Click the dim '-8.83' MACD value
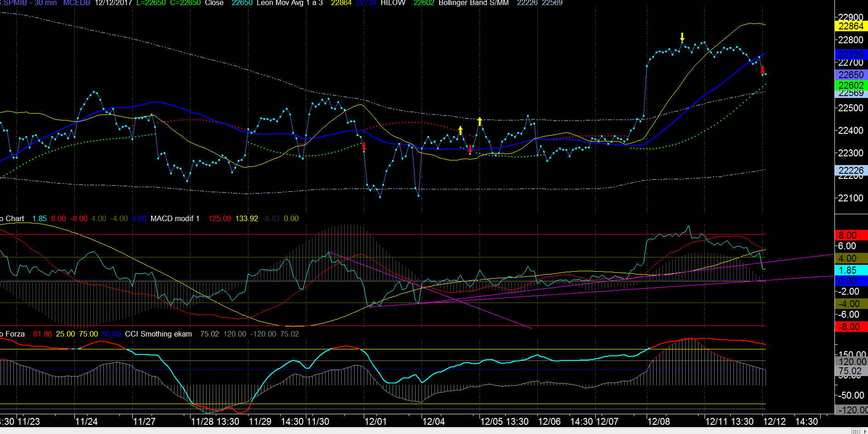The image size is (868, 434). tap(271, 218)
